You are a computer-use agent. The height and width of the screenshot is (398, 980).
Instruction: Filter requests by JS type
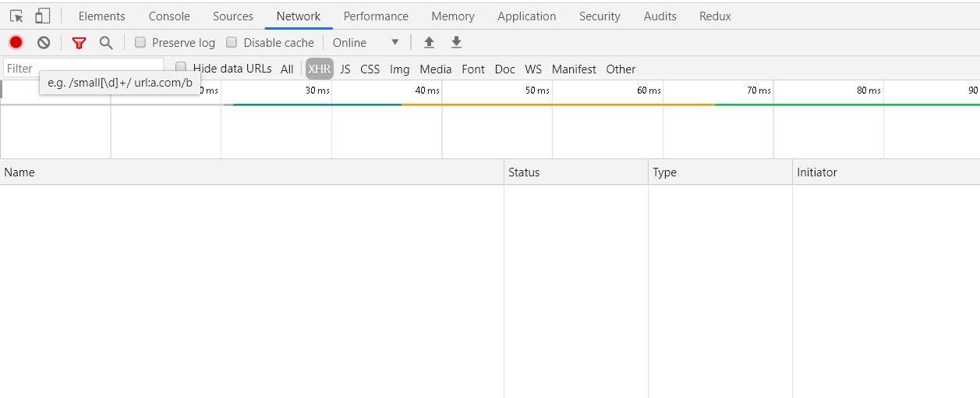345,69
